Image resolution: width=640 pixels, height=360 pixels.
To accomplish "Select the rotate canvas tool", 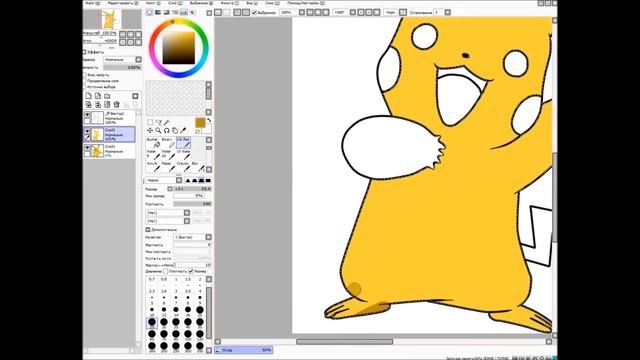I will tap(167, 131).
